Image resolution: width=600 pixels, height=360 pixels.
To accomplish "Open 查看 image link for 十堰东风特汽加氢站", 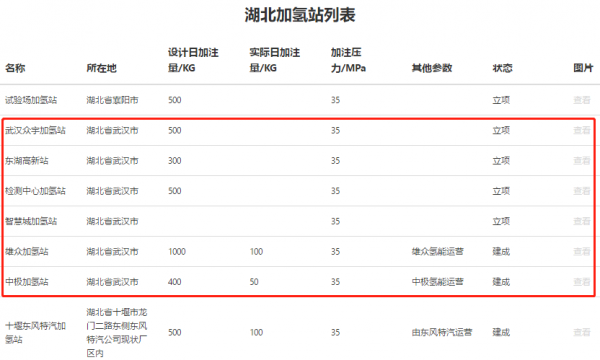I will pos(581,332).
